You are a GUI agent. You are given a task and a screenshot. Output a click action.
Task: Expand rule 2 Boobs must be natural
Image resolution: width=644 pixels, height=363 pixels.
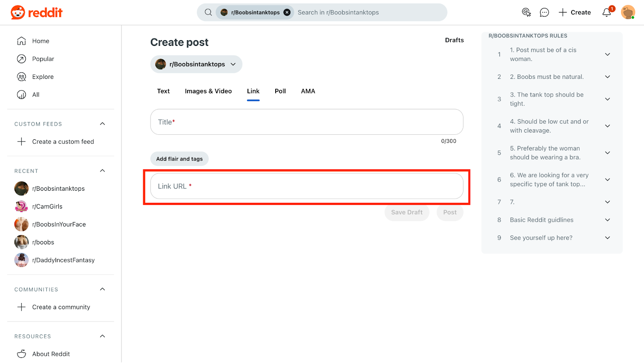607,77
